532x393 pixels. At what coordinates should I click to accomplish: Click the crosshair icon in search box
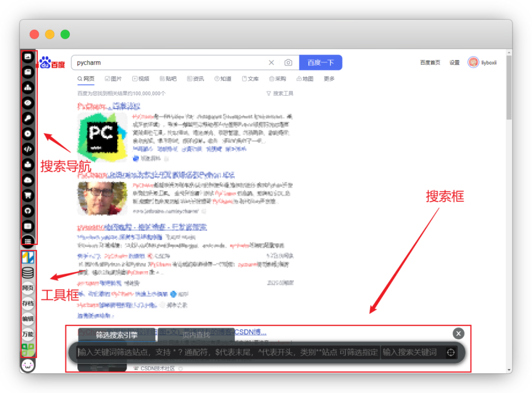451,353
